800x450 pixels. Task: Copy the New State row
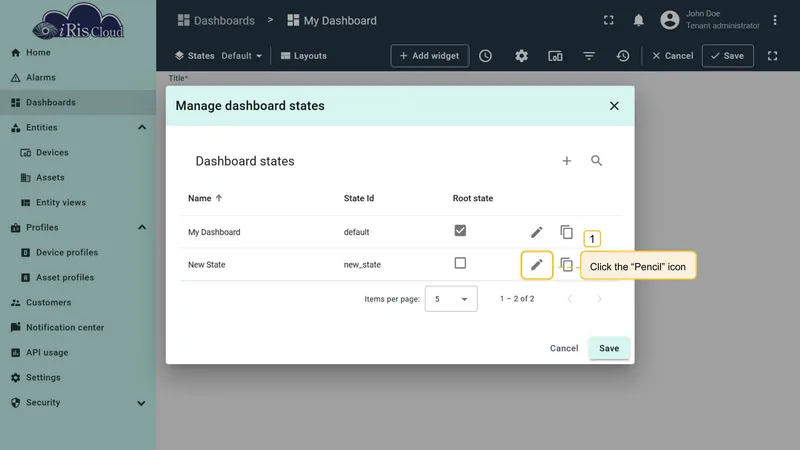click(x=566, y=264)
